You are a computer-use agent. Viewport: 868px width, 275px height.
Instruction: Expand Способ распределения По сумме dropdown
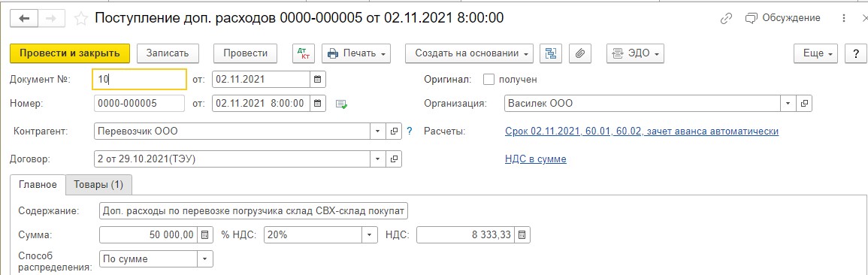point(205,258)
